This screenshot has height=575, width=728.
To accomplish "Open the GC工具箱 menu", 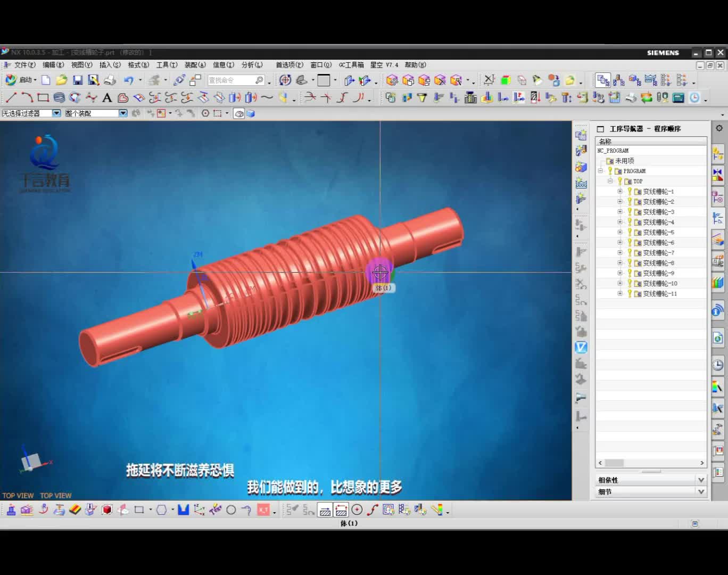I will 351,65.
